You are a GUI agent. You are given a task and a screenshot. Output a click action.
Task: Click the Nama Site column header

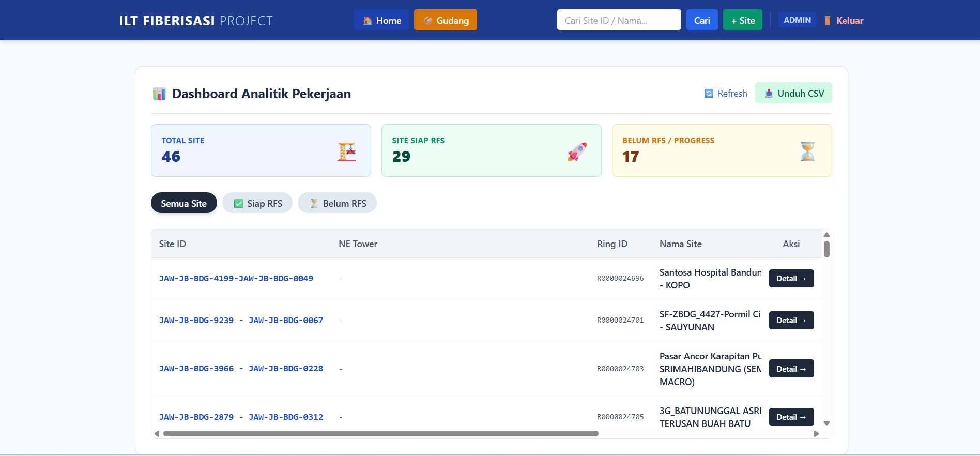point(680,244)
